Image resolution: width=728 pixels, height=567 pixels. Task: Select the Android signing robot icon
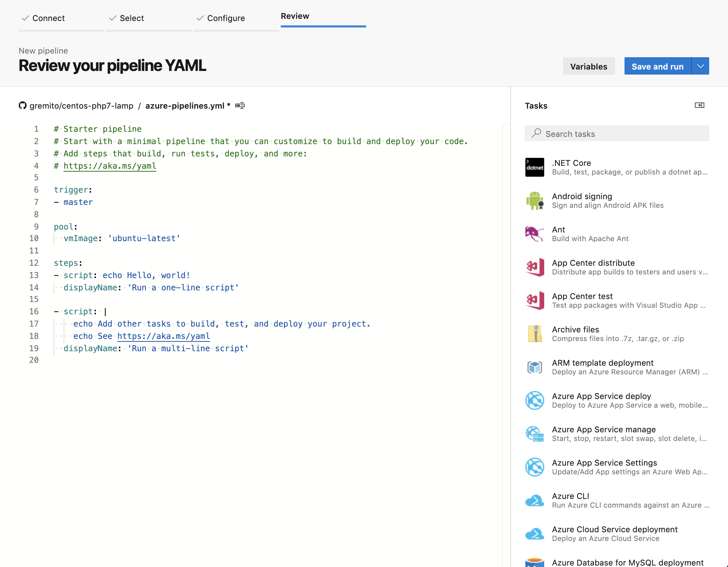point(534,201)
